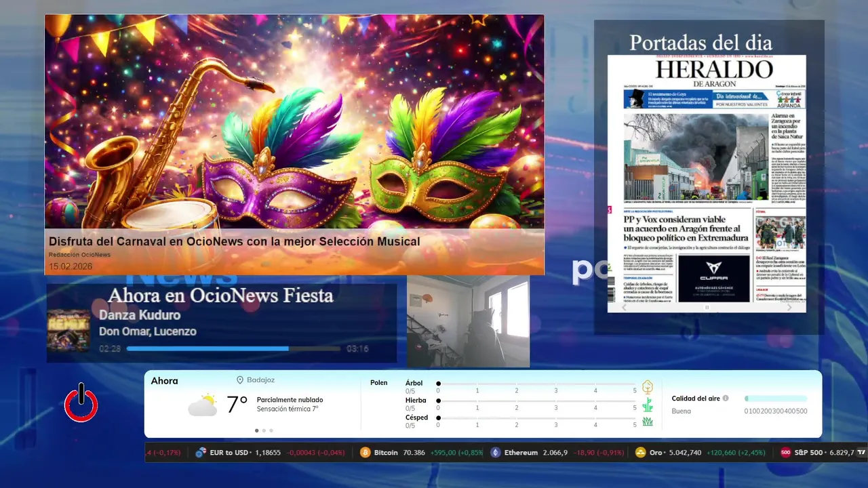The height and width of the screenshot is (488, 868).
Task: Open the Bitcoin ticker label
Action: pos(386,452)
